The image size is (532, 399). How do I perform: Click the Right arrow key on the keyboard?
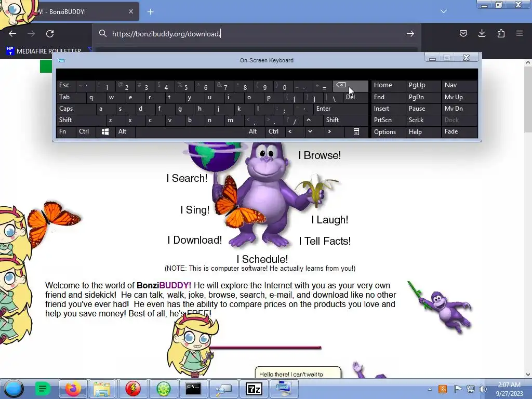[x=329, y=131]
